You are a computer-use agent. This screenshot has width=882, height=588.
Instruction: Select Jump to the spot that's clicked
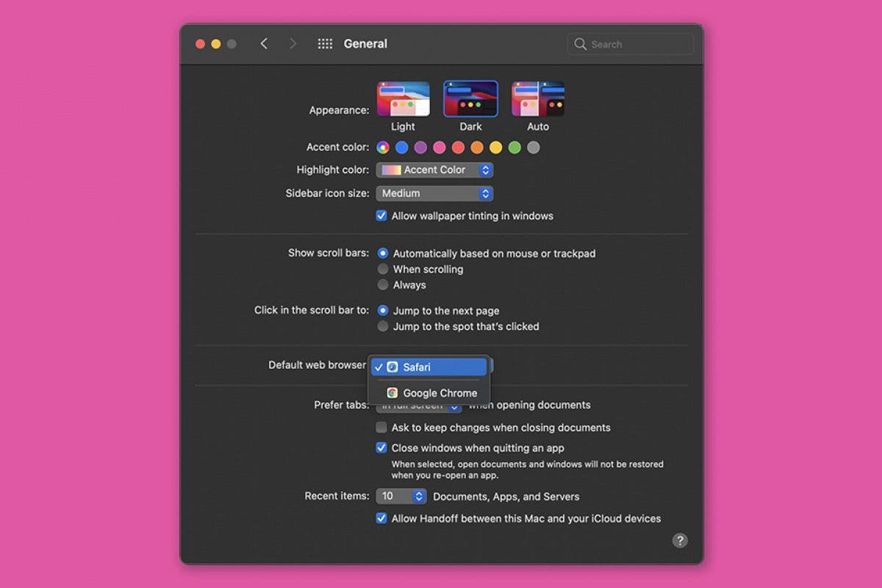(x=383, y=326)
